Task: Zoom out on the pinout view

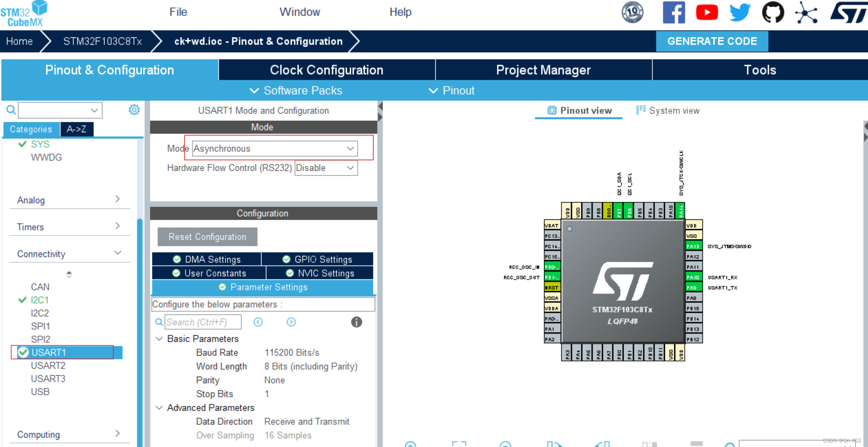Action: pos(505,444)
